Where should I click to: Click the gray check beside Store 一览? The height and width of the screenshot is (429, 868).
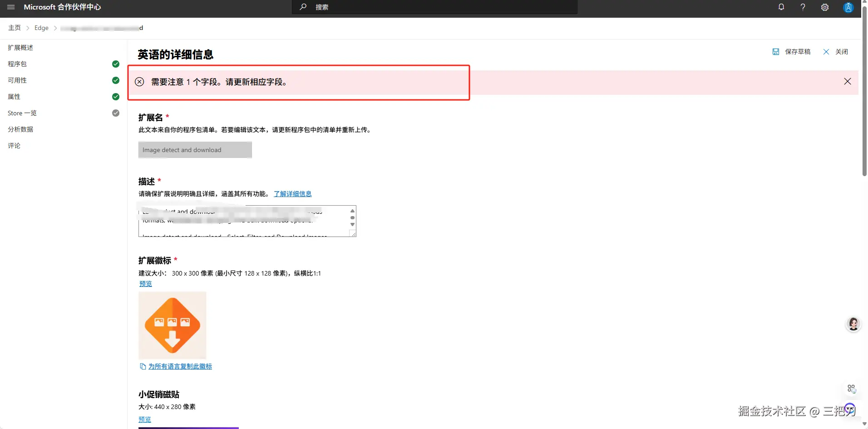pyautogui.click(x=116, y=113)
